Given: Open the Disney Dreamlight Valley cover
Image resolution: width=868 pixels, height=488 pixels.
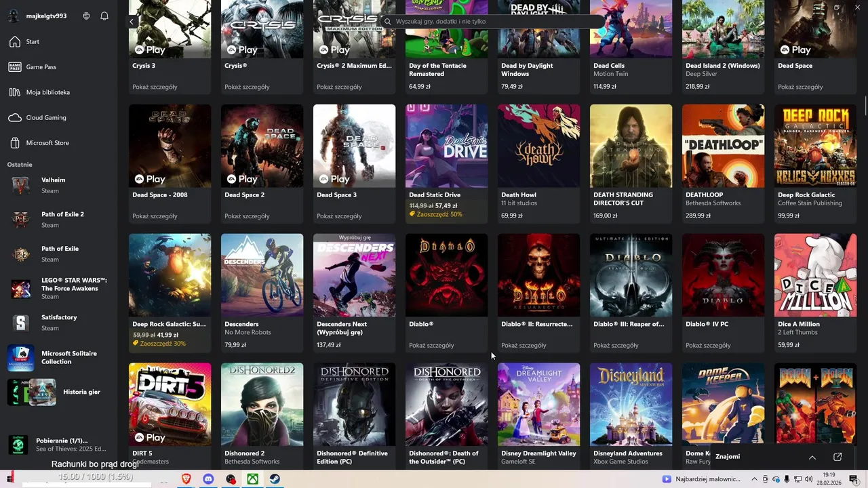Looking at the screenshot, I should tap(538, 404).
